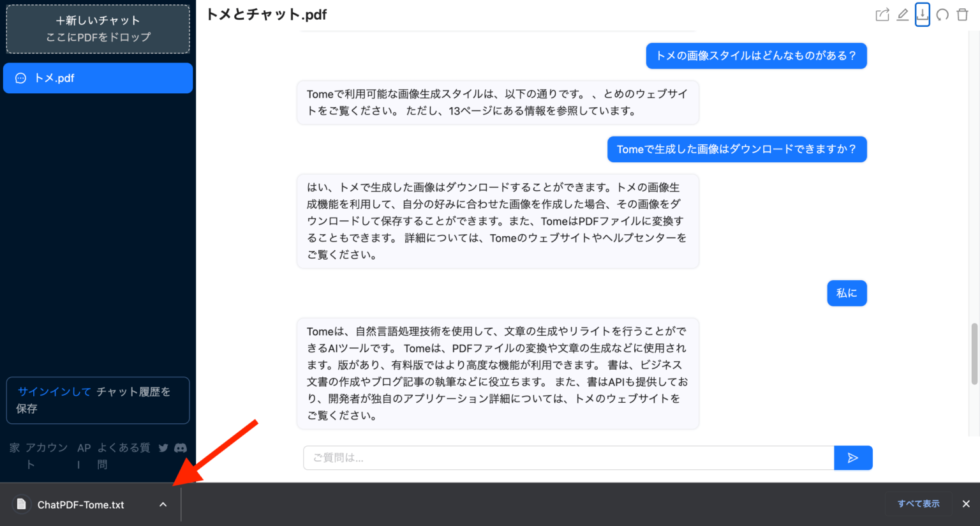Open ChatPDF's Twitter page via bird icon

point(163,447)
